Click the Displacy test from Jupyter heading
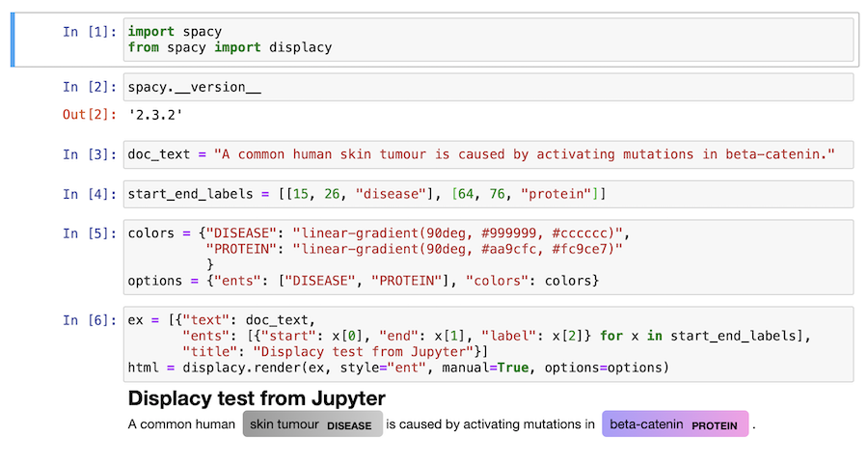Viewport: 868px width, 465px height. [x=257, y=398]
